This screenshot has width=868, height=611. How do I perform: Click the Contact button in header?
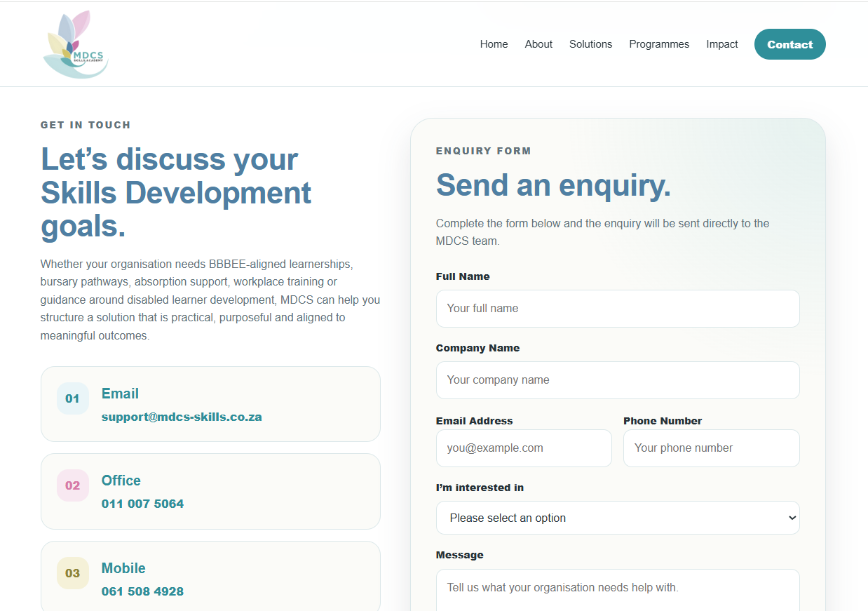point(790,44)
